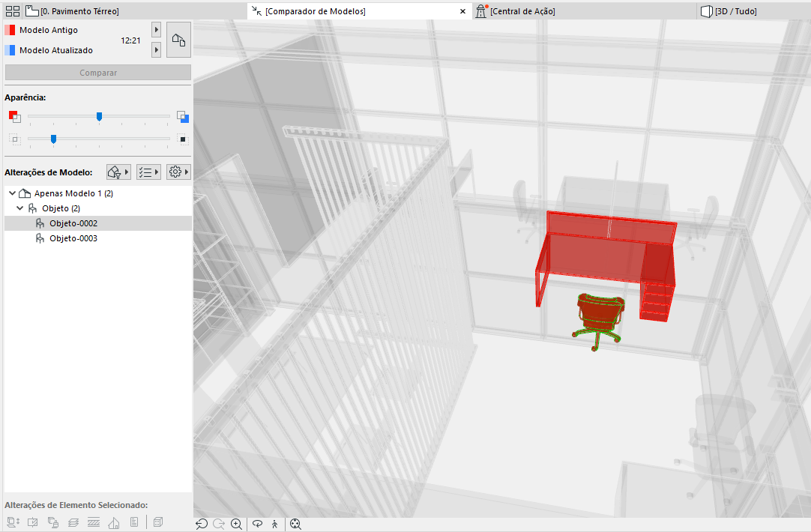Click the orbit tool icon
The image size is (811, 532).
coord(258,524)
